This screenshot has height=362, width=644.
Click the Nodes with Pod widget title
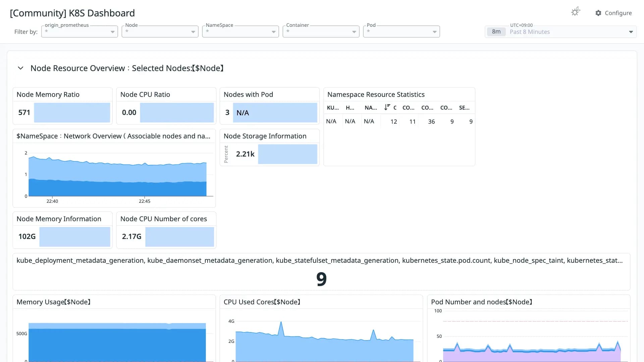pos(248,95)
